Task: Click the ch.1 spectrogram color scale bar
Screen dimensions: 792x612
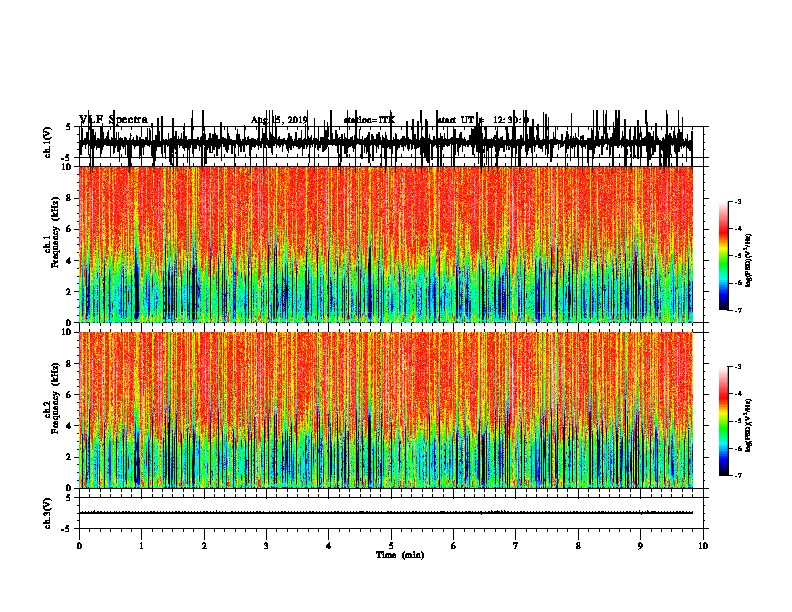Action: [x=724, y=256]
